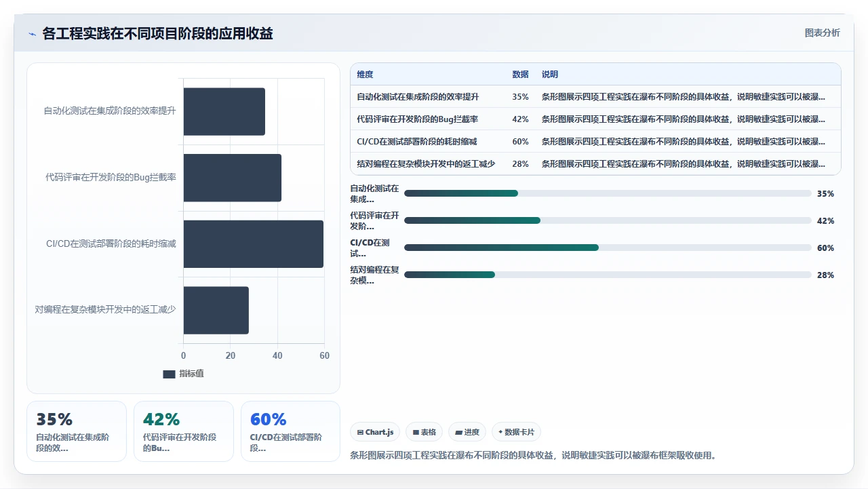868x489 pixels.
Task: Click the 图表分析 label in header
Action: (822, 33)
